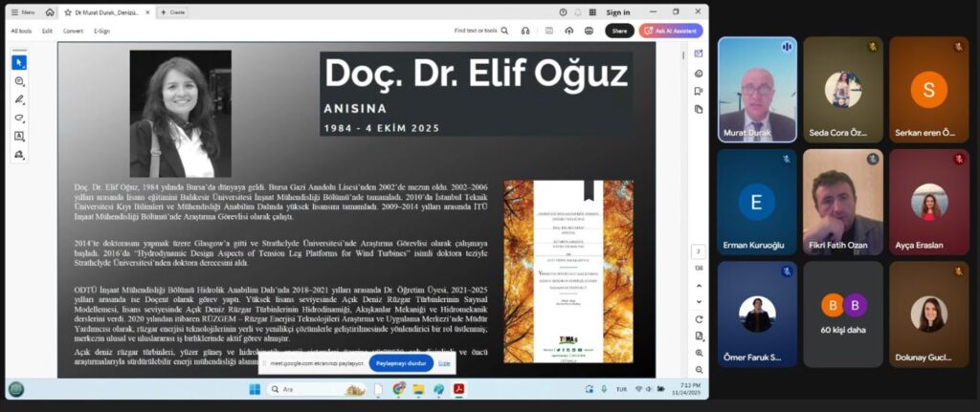Click the 'Gizle' hide link
The width and height of the screenshot is (980, 412).
(444, 363)
